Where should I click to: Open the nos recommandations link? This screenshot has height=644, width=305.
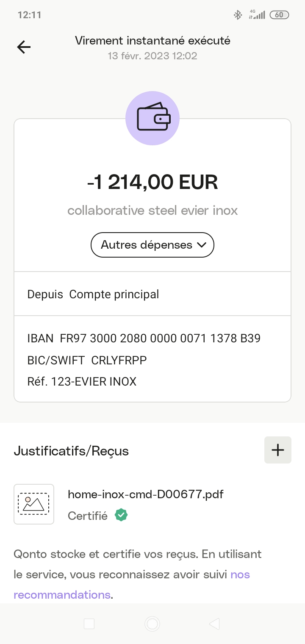pos(239,575)
